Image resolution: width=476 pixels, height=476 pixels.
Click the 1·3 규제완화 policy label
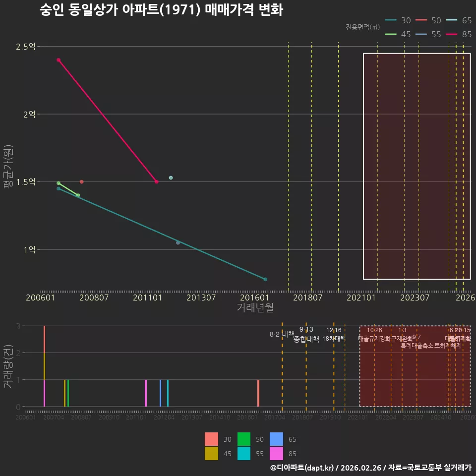point(402,334)
